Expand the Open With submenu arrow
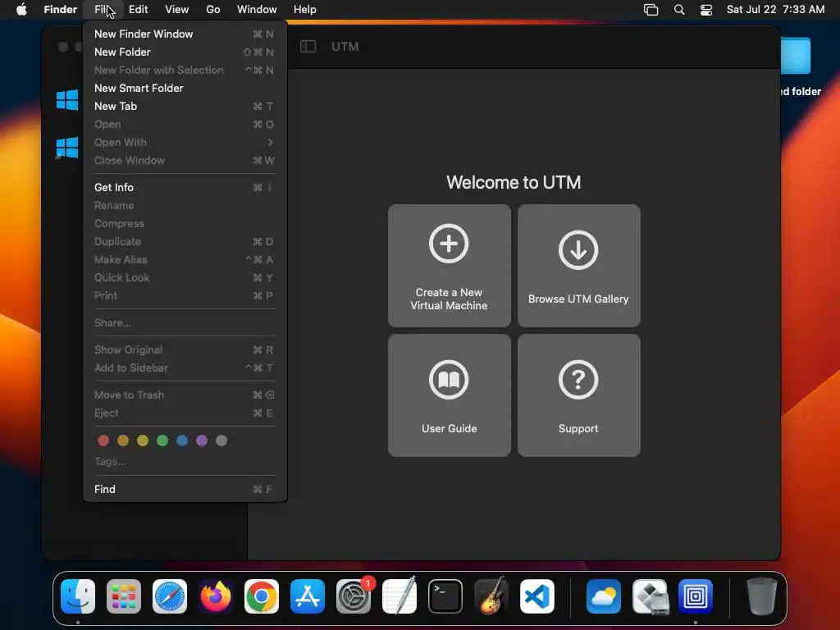Image resolution: width=840 pixels, height=630 pixels. 270,143
